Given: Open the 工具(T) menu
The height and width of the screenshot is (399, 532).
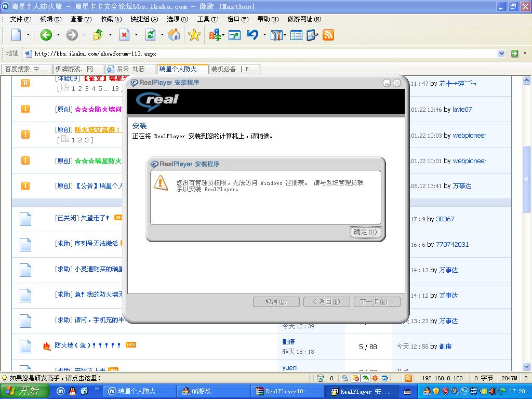Looking at the screenshot, I should (x=208, y=19).
